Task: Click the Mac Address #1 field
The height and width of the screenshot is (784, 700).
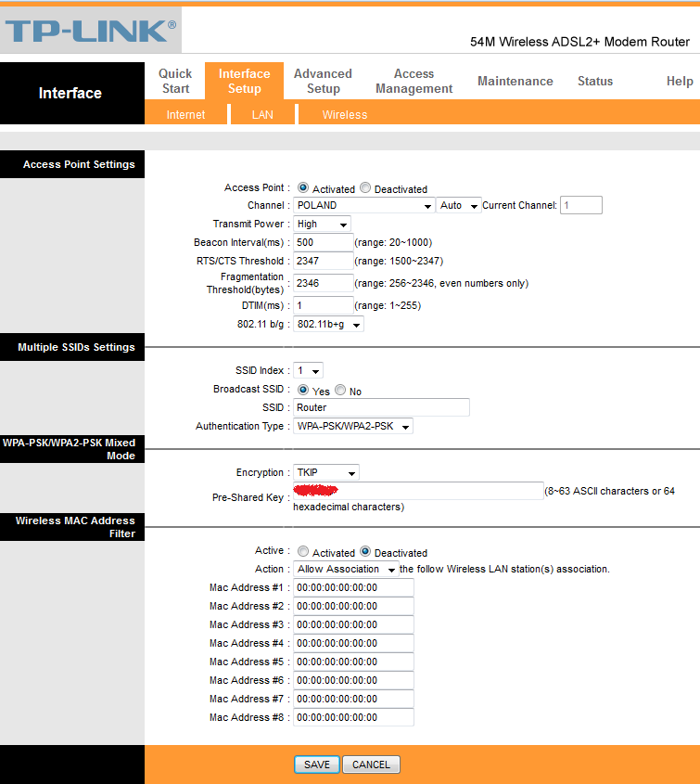Action: (x=353, y=587)
